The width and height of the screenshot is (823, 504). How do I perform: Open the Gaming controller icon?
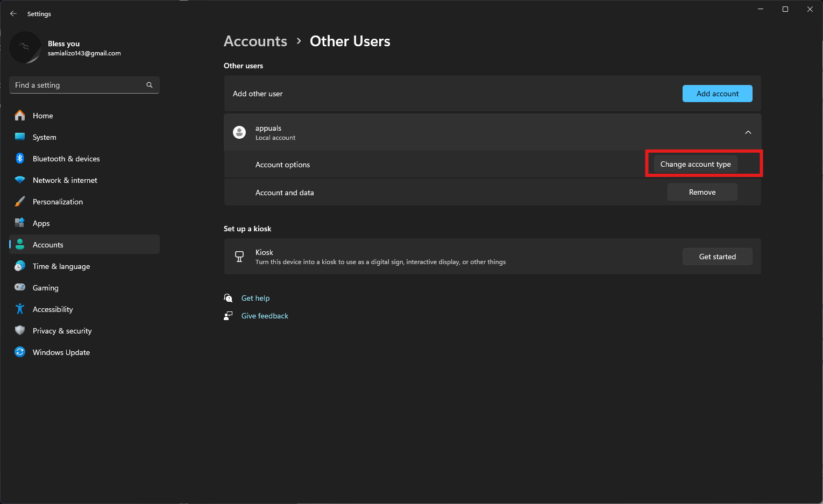coord(20,288)
